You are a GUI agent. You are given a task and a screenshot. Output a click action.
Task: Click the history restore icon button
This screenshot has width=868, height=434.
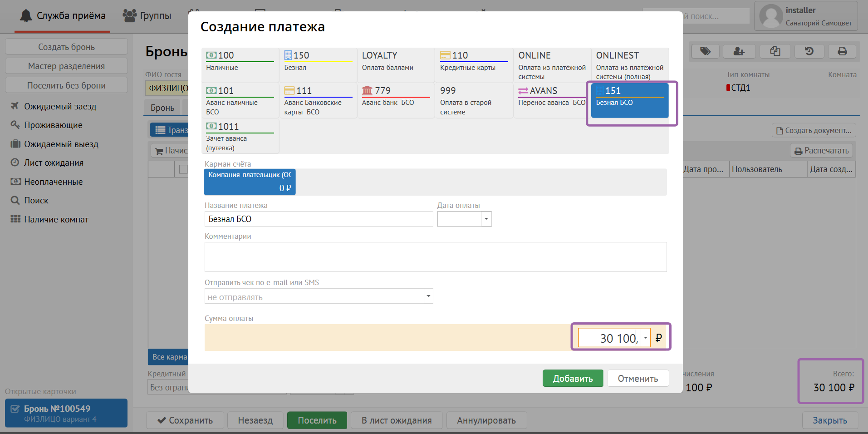[809, 51]
